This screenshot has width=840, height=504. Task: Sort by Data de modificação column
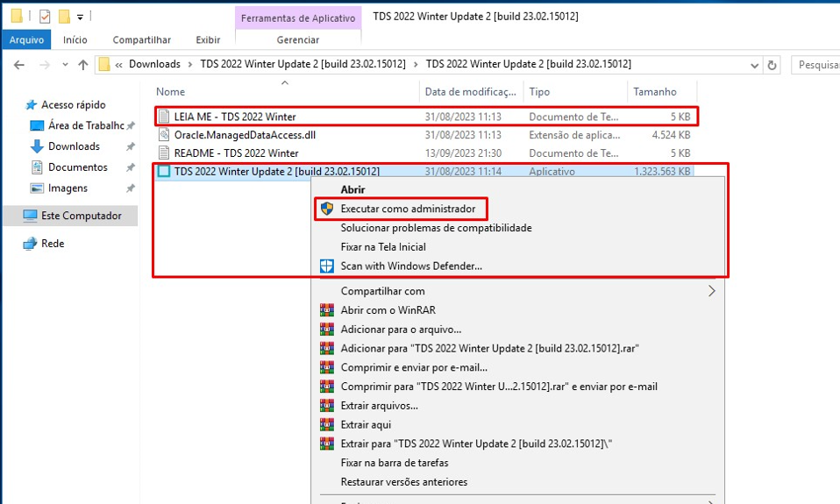[x=470, y=91]
